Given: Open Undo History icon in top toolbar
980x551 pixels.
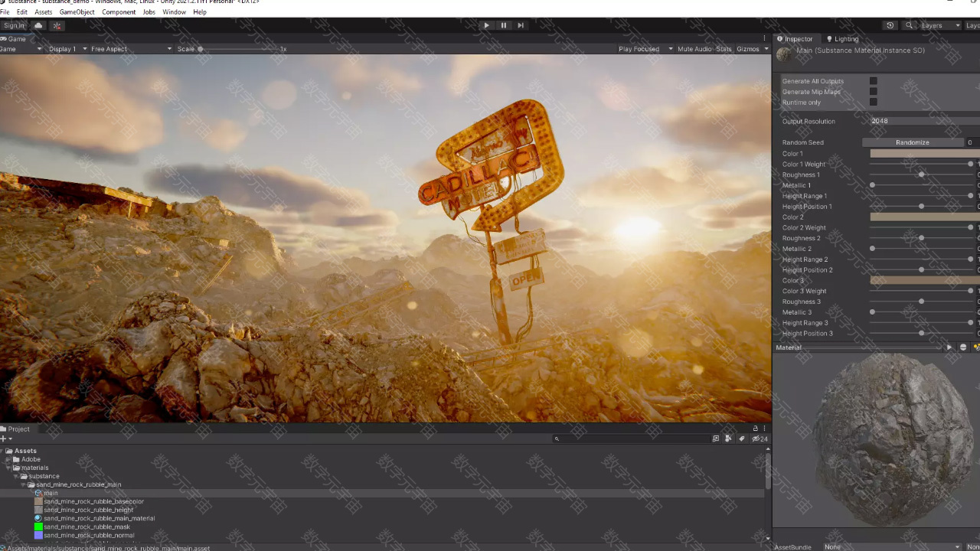Looking at the screenshot, I should 890,25.
